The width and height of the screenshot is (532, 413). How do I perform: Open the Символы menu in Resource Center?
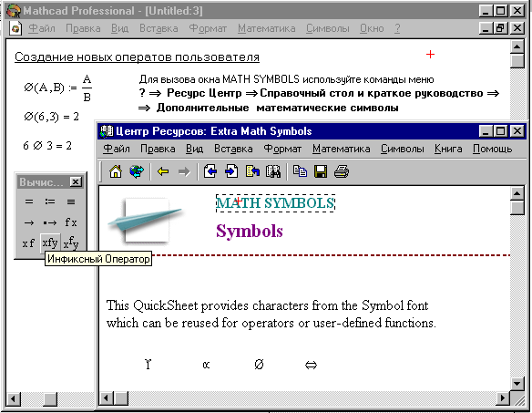click(x=402, y=149)
